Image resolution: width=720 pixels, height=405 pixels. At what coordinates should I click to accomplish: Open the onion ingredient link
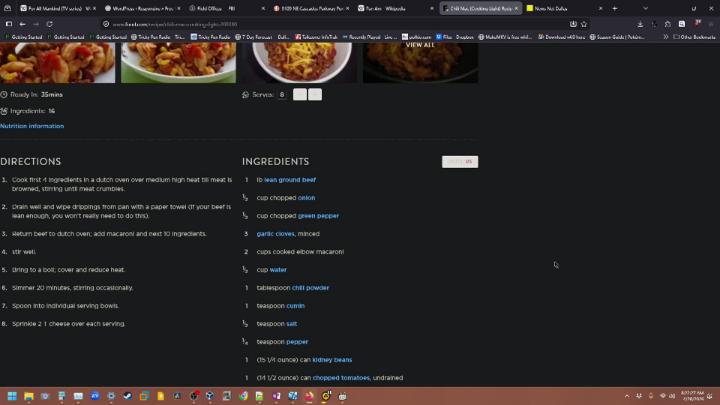click(306, 197)
